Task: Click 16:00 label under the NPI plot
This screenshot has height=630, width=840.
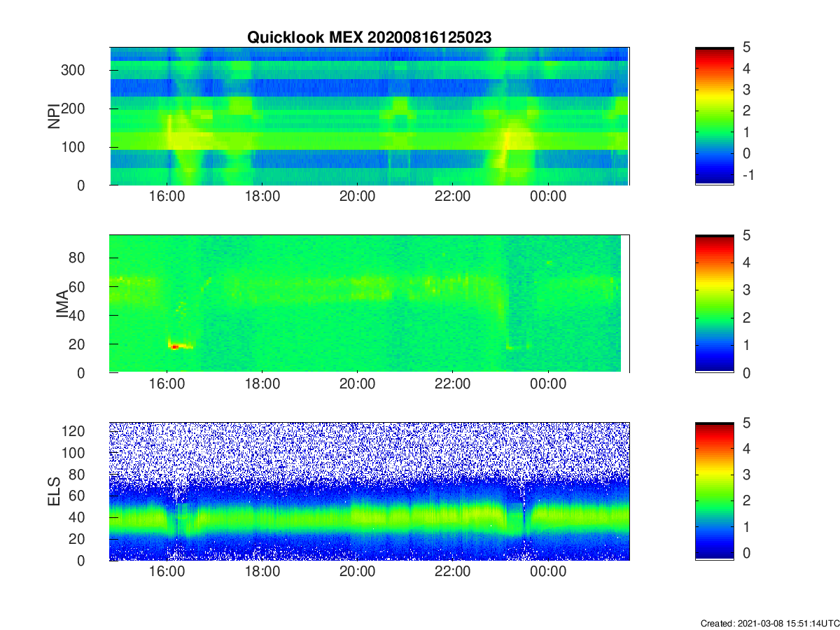Action: [167, 197]
